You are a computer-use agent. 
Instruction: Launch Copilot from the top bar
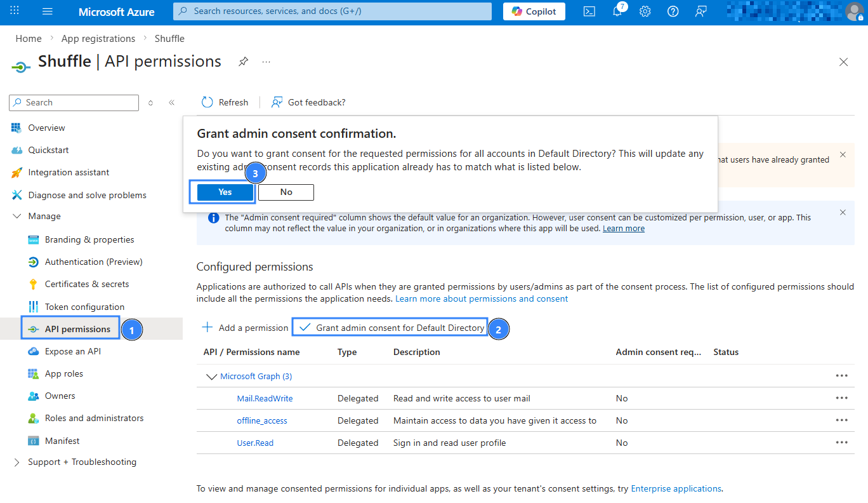pyautogui.click(x=534, y=11)
